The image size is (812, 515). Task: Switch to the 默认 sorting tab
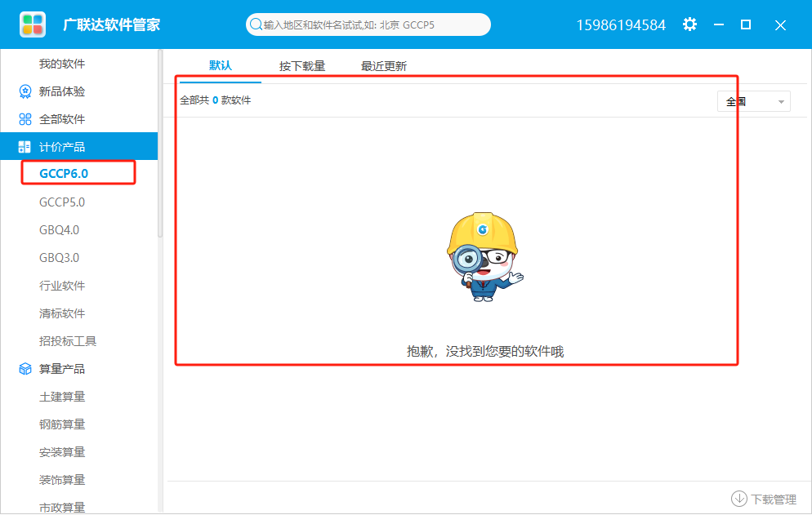click(x=220, y=66)
